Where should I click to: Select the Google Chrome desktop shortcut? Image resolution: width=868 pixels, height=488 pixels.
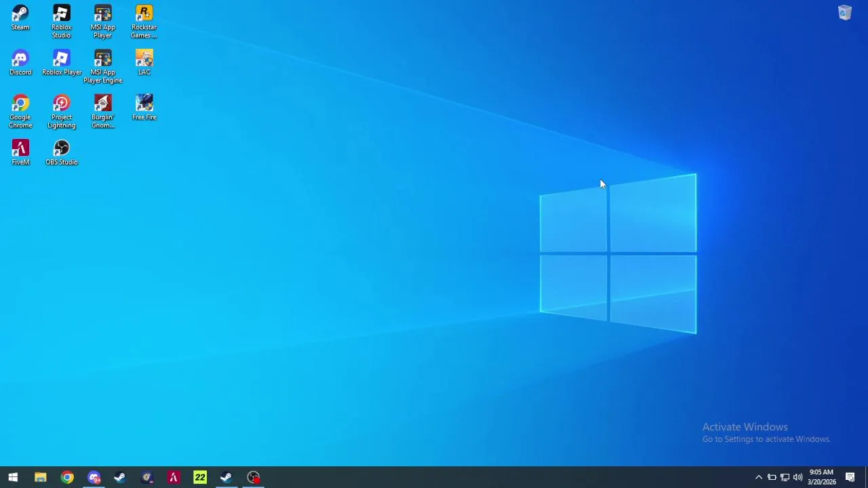[x=20, y=111]
